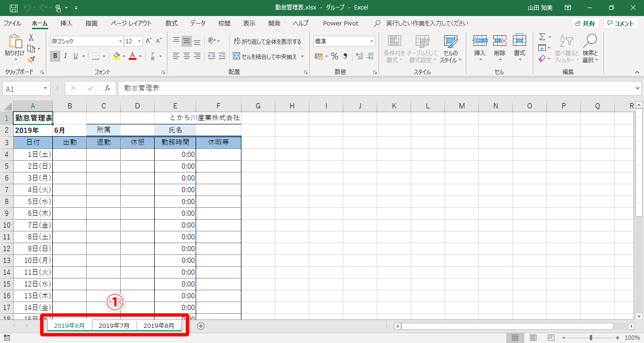Image resolution: width=644 pixels, height=343 pixels.
Task: Click the Tell Me search box (実行したい作業を入力してください)
Action: 421,23
